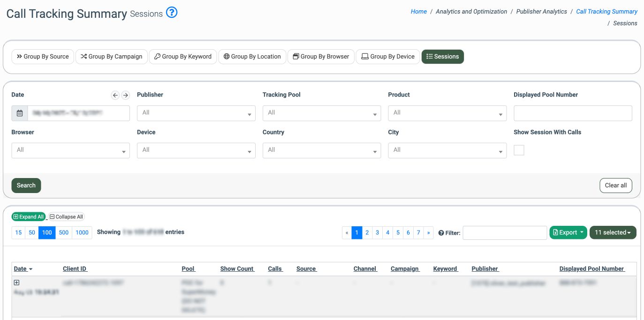Go to pagination page 1
The height and width of the screenshot is (320, 644).
[x=357, y=232]
